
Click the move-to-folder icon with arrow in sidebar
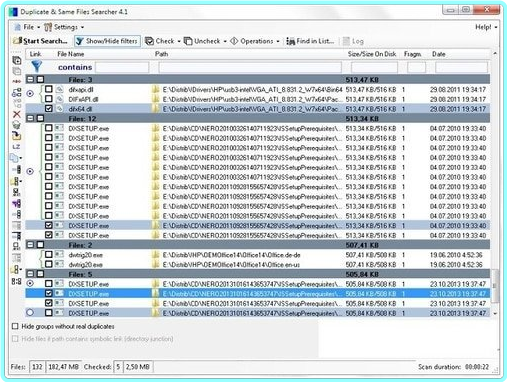[x=16, y=136]
